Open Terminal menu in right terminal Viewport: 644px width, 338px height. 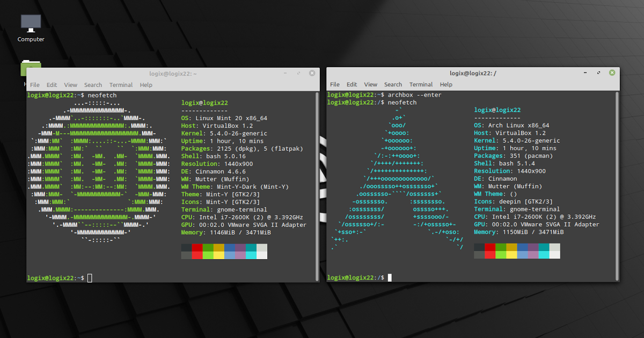point(421,84)
